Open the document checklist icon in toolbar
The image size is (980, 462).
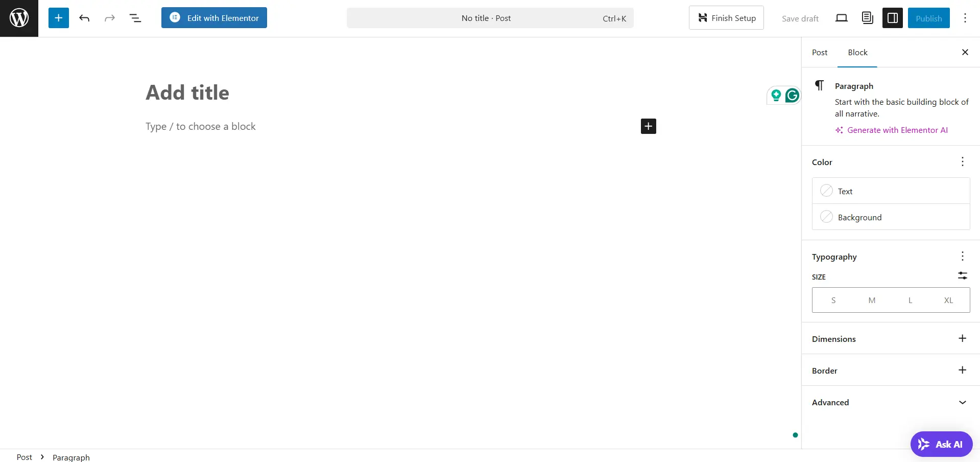[867, 18]
